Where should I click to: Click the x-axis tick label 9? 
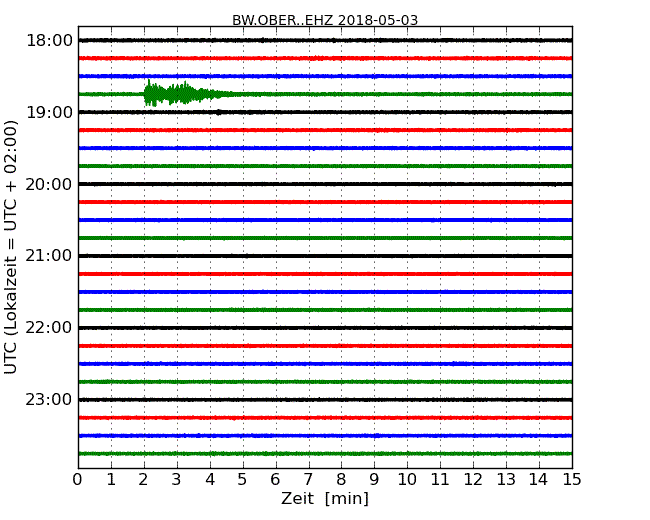374,480
